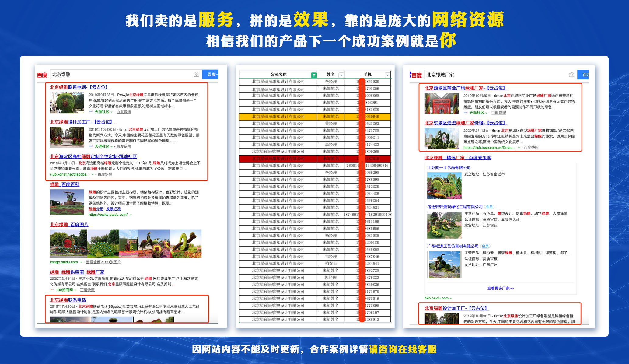Image resolution: width=629 pixels, height=364 pixels.
Task: Click the 会员 badge next to 宿迁轩轩景观绿化工程有限公司
Action: pos(489,207)
